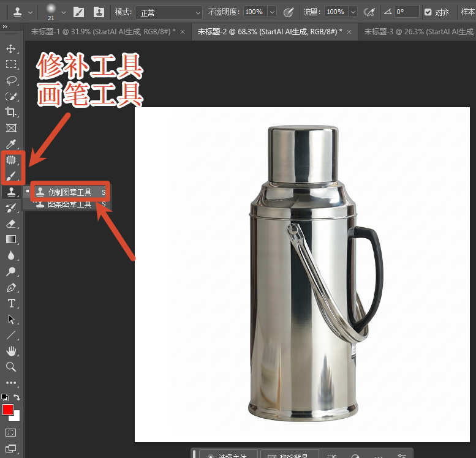Image resolution: width=476 pixels, height=458 pixels.
Task: Toggle Quick Mask mode
Action: click(x=11, y=432)
